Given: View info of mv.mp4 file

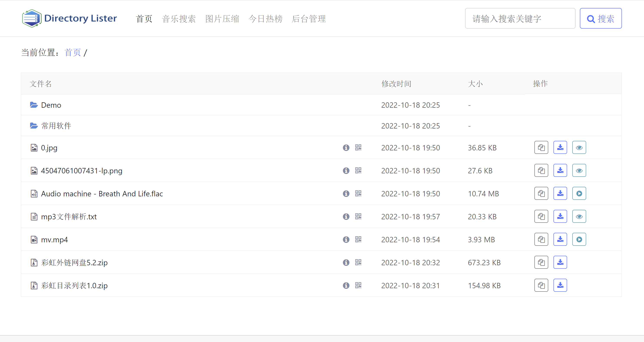Looking at the screenshot, I should 346,239.
